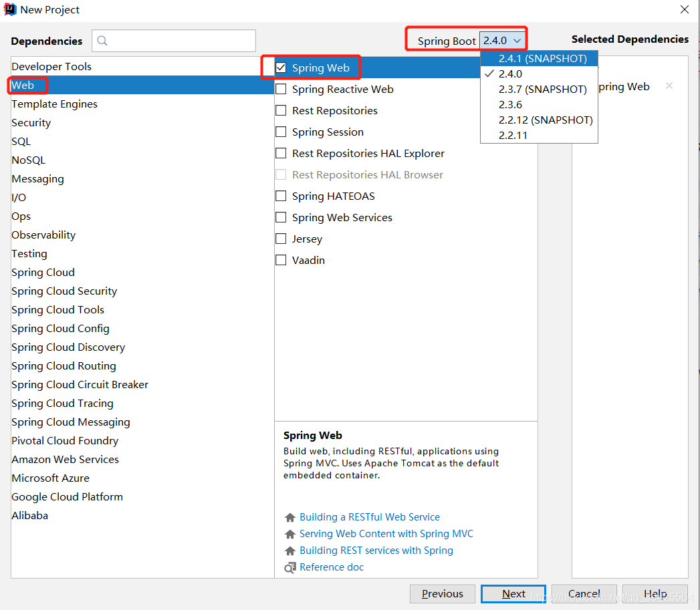Select the Template Engines category
Screen dimensions: 700x610
click(x=142, y=104)
